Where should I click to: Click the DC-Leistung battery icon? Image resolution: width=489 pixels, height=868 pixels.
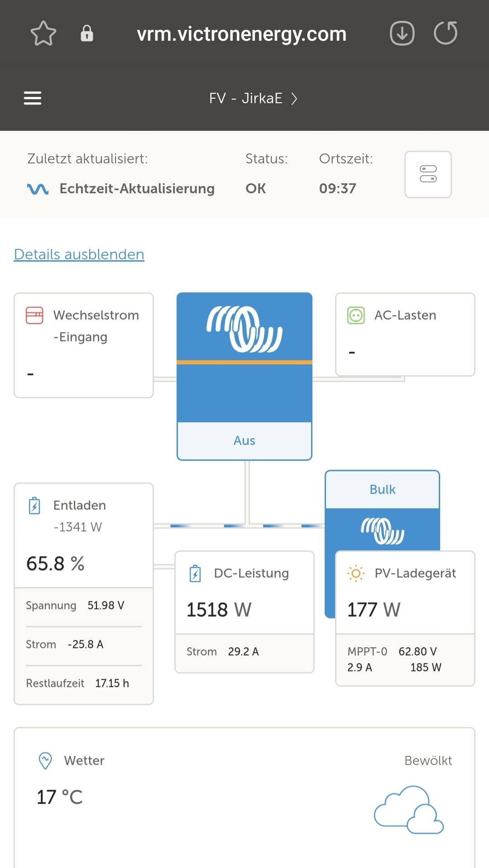pos(195,573)
